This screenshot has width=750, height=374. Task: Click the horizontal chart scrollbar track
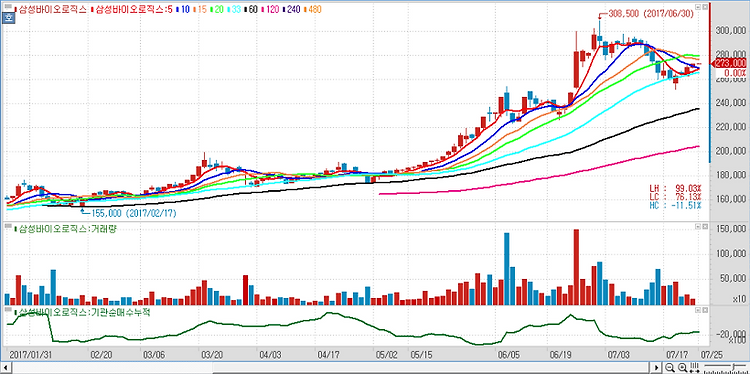click(x=330, y=368)
